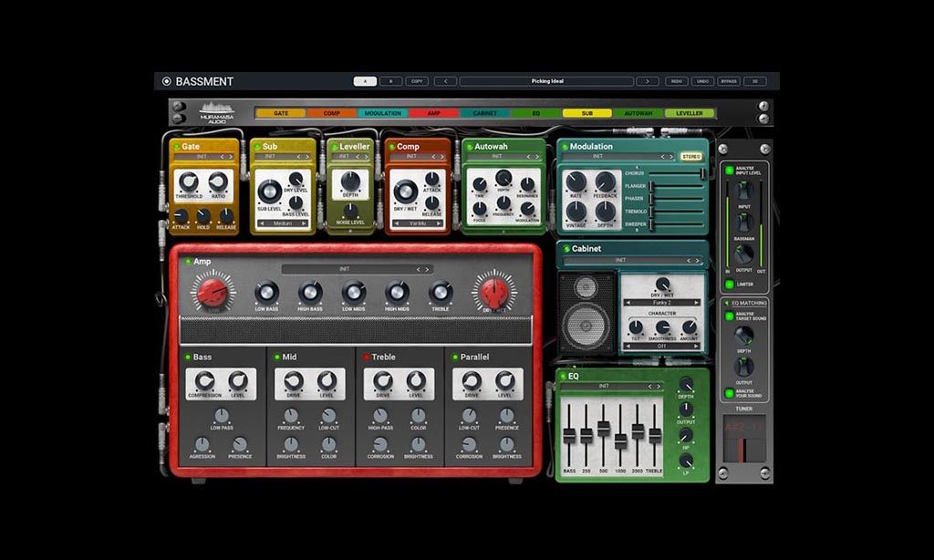Click the Sub Level knob
The height and width of the screenshot is (560, 934).
[269, 192]
